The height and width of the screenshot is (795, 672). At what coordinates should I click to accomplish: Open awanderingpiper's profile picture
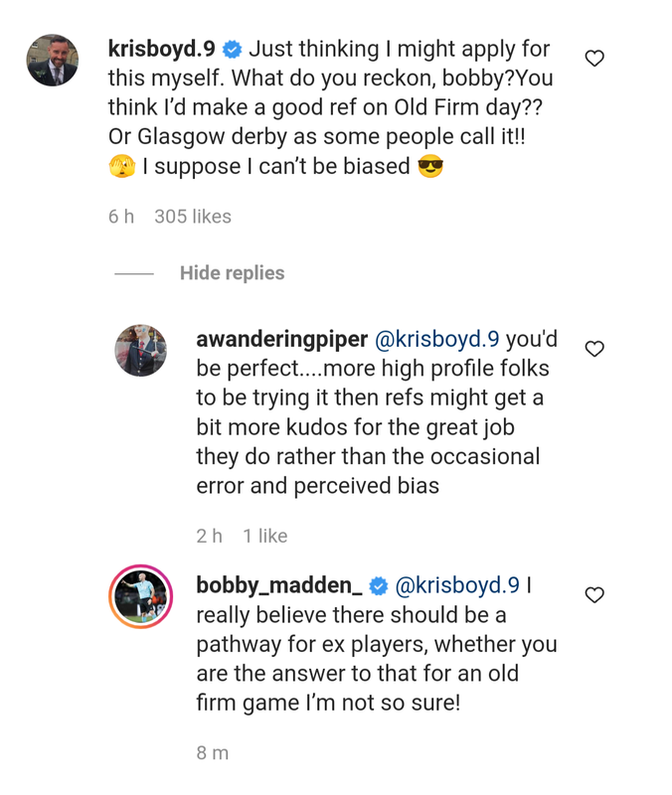140,350
